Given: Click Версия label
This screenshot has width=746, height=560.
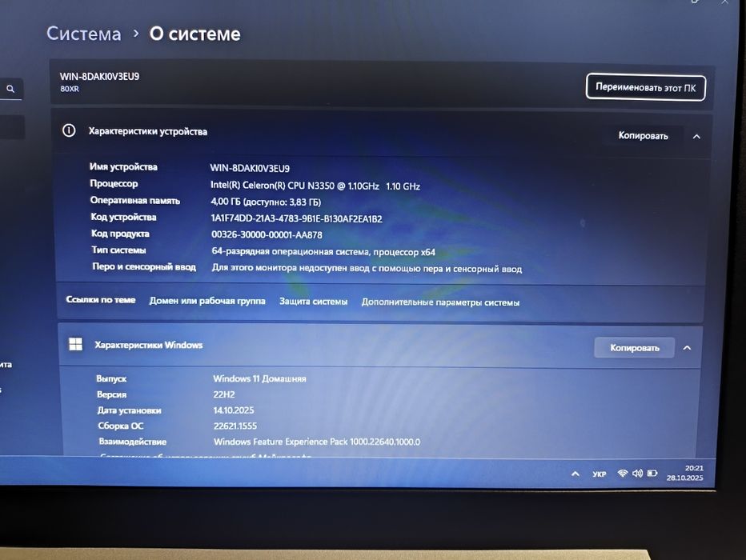Looking at the screenshot, I should tap(112, 394).
